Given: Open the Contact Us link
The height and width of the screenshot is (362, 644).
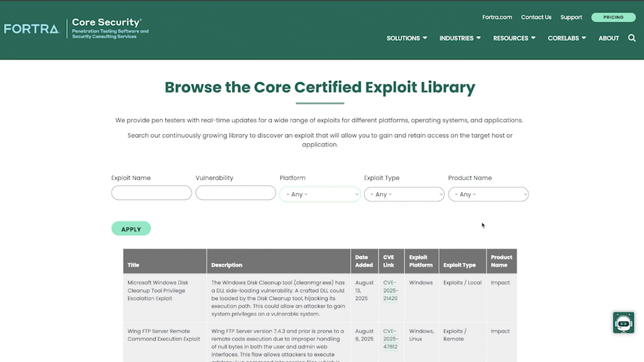Looking at the screenshot, I should tap(536, 17).
